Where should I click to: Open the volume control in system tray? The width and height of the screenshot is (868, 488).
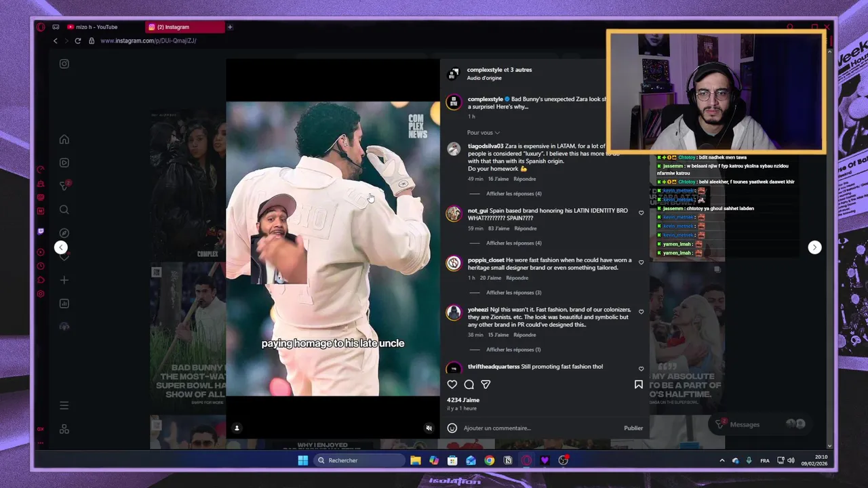(791, 460)
